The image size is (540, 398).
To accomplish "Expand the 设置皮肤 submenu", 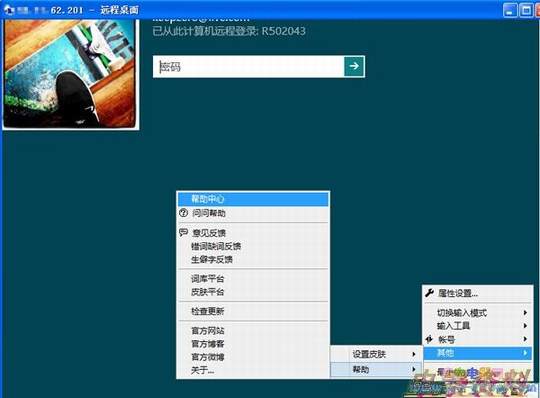I will (x=376, y=354).
